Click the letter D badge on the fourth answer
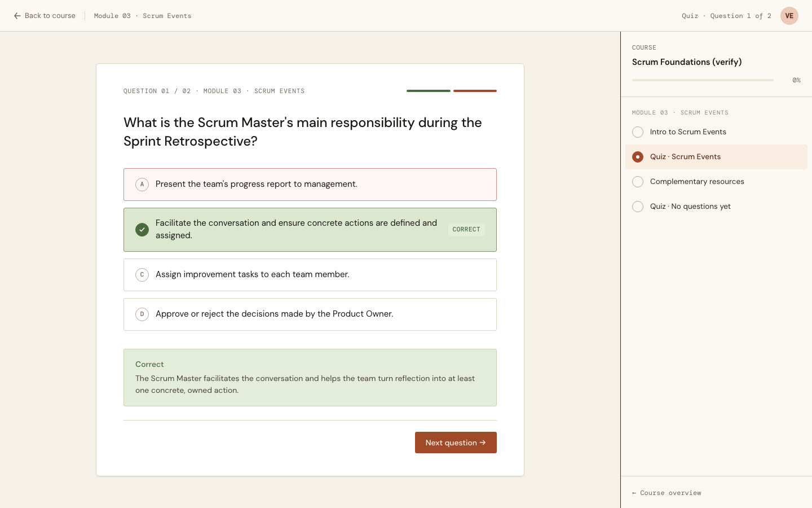The image size is (812, 508). point(142,314)
